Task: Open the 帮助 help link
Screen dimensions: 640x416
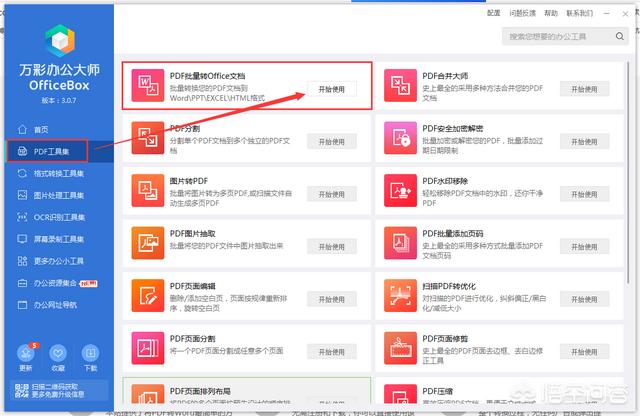Action: point(551,13)
